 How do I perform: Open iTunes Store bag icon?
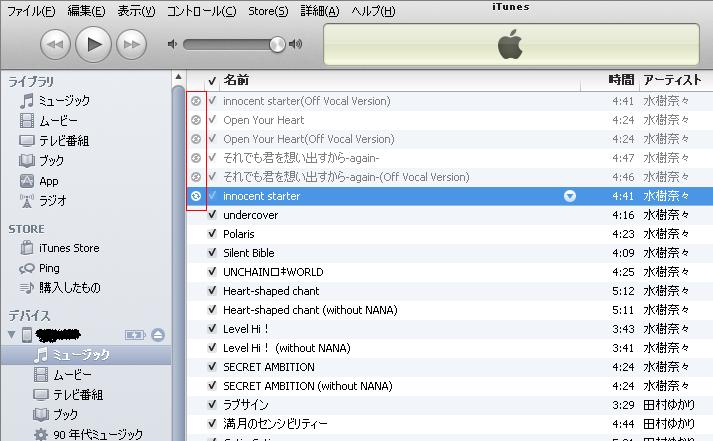(27, 248)
